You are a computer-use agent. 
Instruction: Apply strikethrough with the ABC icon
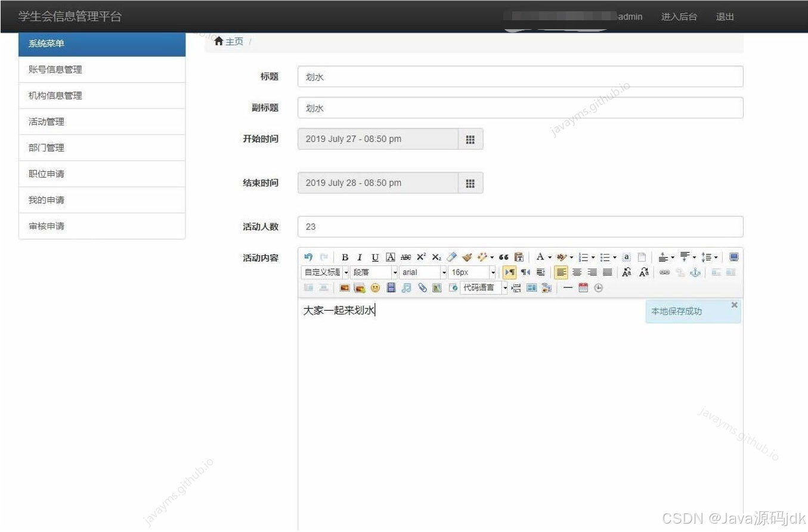pos(405,257)
